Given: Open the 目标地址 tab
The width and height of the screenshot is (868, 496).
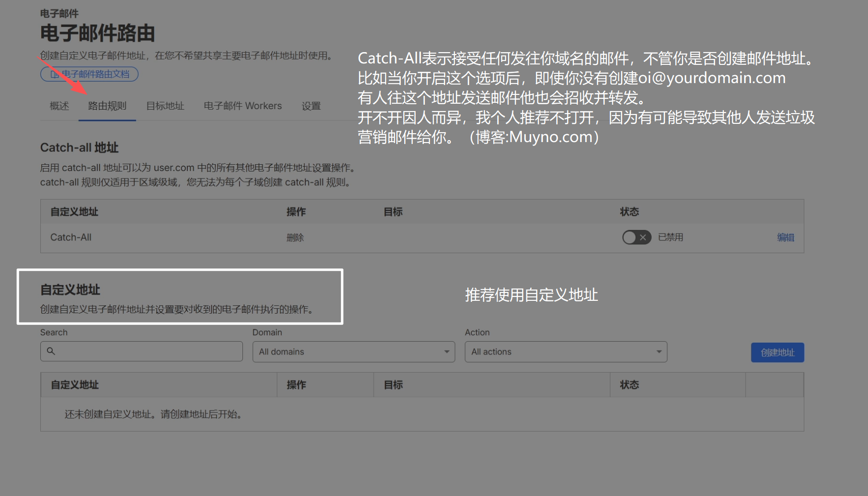Looking at the screenshot, I should pyautogui.click(x=165, y=106).
